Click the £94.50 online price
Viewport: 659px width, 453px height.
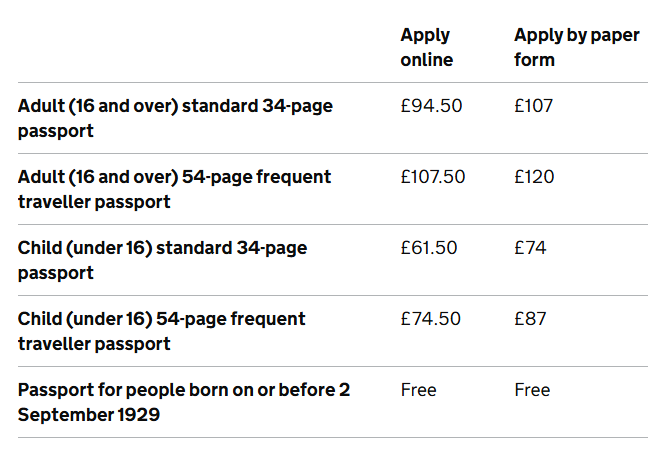[x=431, y=106]
